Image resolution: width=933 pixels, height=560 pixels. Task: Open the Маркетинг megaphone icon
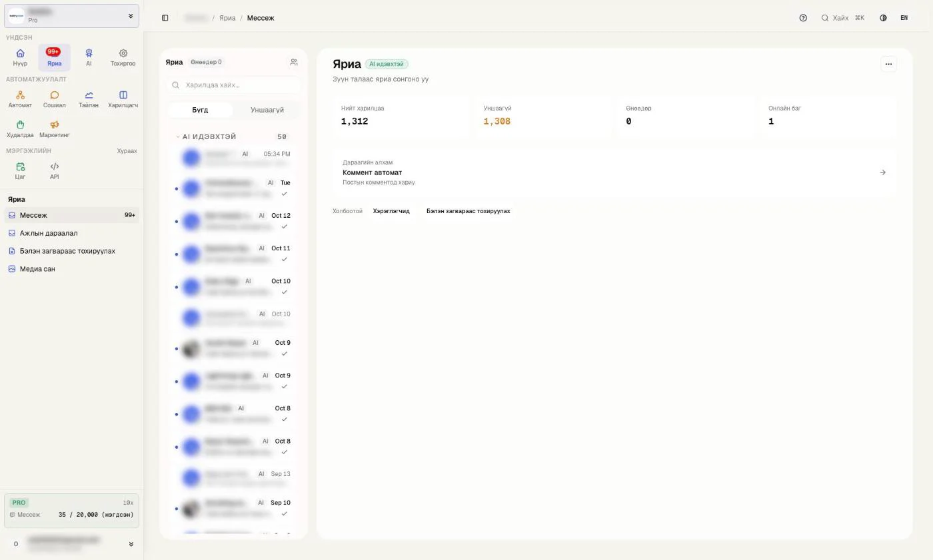pyautogui.click(x=54, y=129)
